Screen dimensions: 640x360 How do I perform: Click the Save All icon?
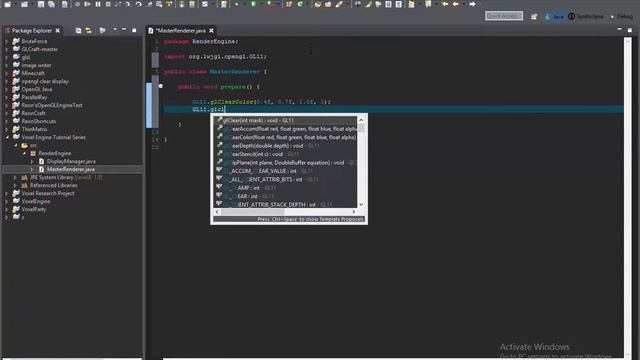51,4
